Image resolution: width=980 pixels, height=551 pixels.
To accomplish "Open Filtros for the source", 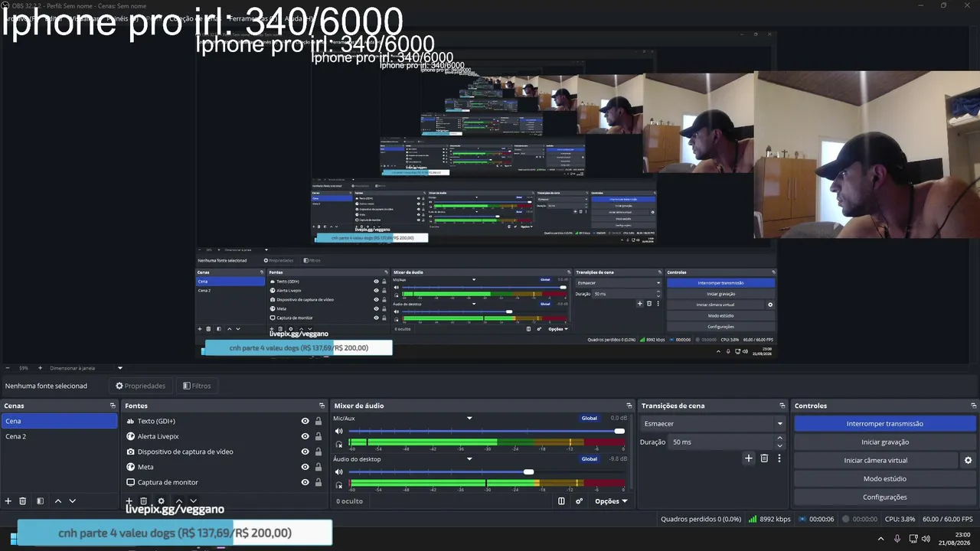I will [x=197, y=386].
